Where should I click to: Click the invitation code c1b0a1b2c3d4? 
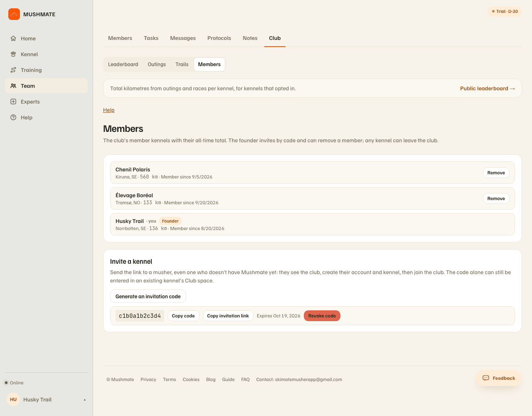click(x=140, y=316)
